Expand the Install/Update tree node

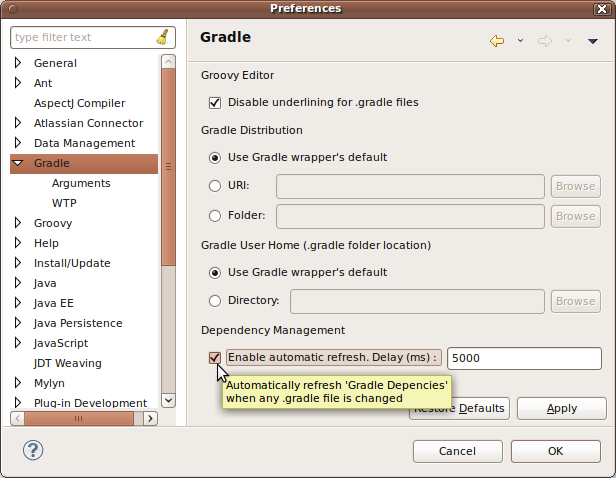click(18, 263)
